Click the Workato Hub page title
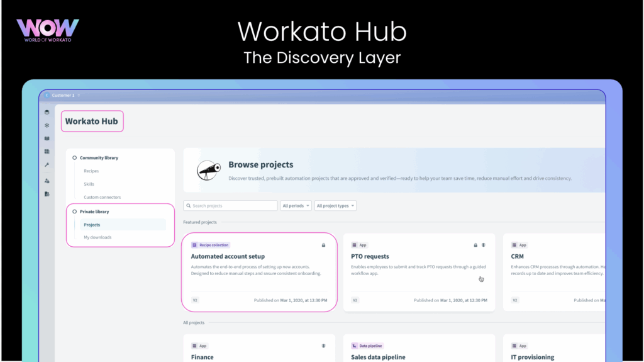This screenshot has width=644, height=362. tap(92, 122)
